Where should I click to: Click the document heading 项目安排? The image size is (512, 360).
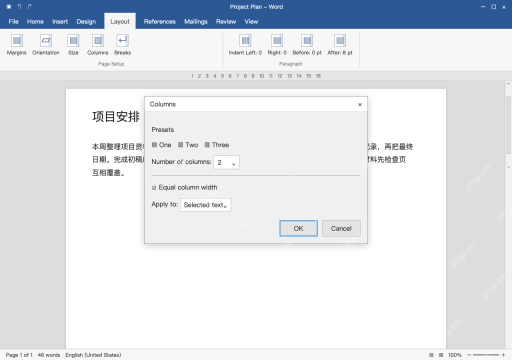[116, 117]
